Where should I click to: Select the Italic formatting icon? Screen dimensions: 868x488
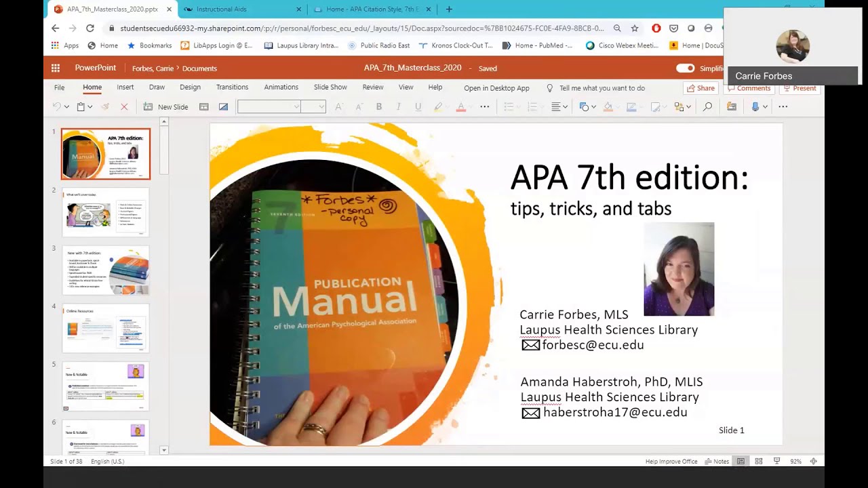tap(399, 106)
